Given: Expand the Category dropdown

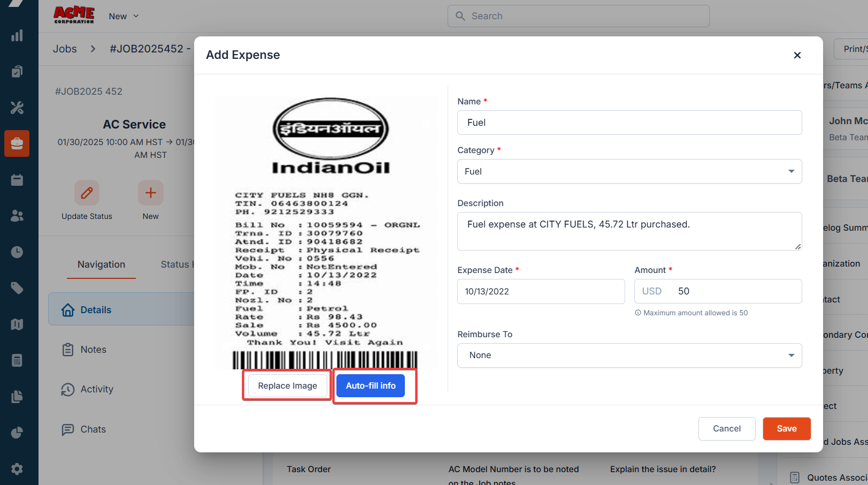Looking at the screenshot, I should point(629,171).
